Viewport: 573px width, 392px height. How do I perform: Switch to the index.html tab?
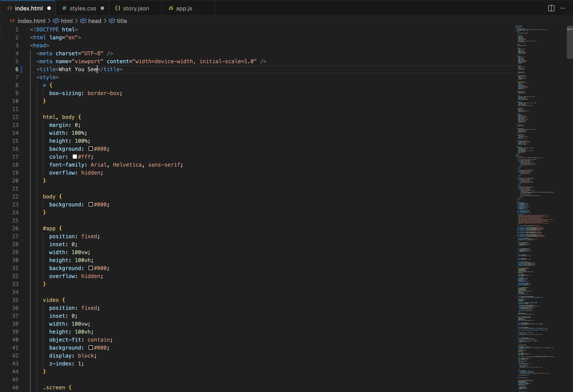tap(28, 8)
